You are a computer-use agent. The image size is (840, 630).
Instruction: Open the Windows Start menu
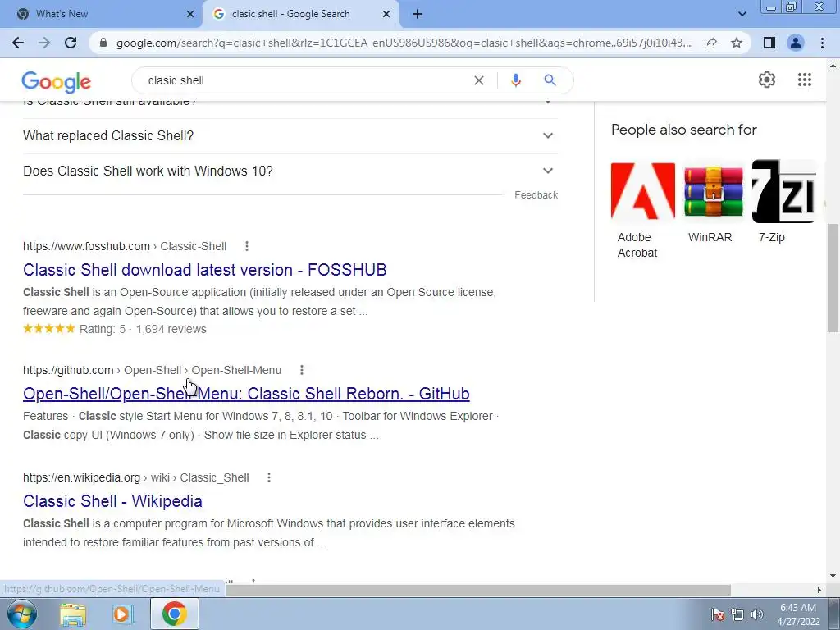[x=22, y=614]
